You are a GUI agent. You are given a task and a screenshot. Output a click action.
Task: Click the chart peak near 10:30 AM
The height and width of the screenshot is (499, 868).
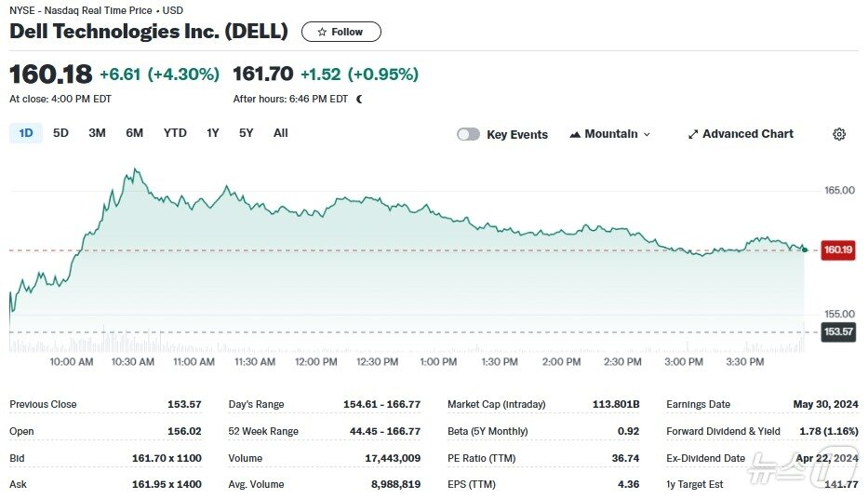point(135,169)
